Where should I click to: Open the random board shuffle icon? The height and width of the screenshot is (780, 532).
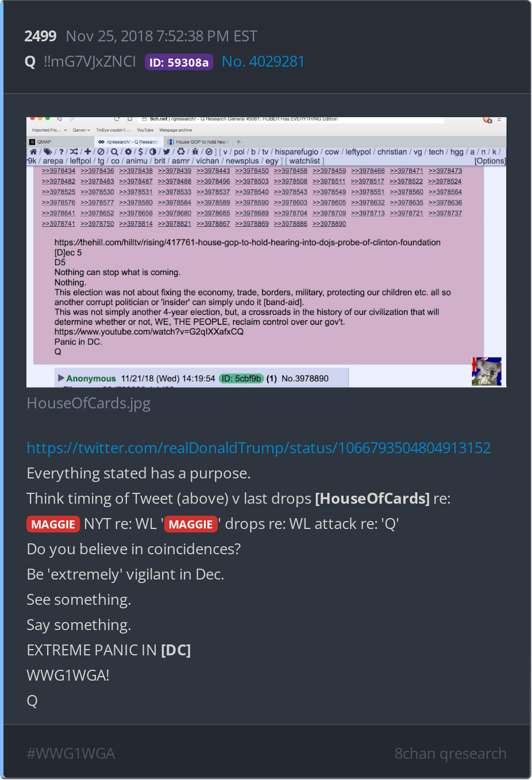click(74, 152)
